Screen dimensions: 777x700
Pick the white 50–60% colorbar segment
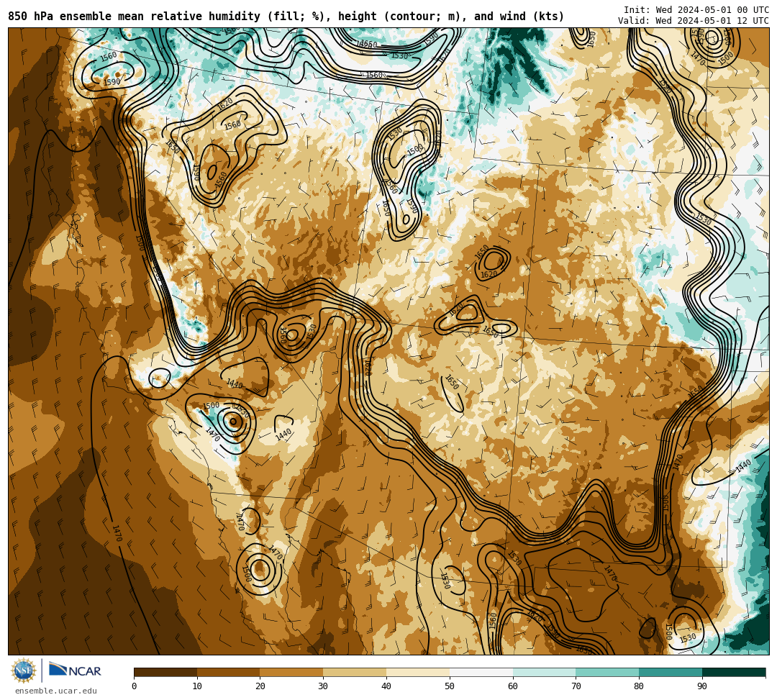pos(481,672)
